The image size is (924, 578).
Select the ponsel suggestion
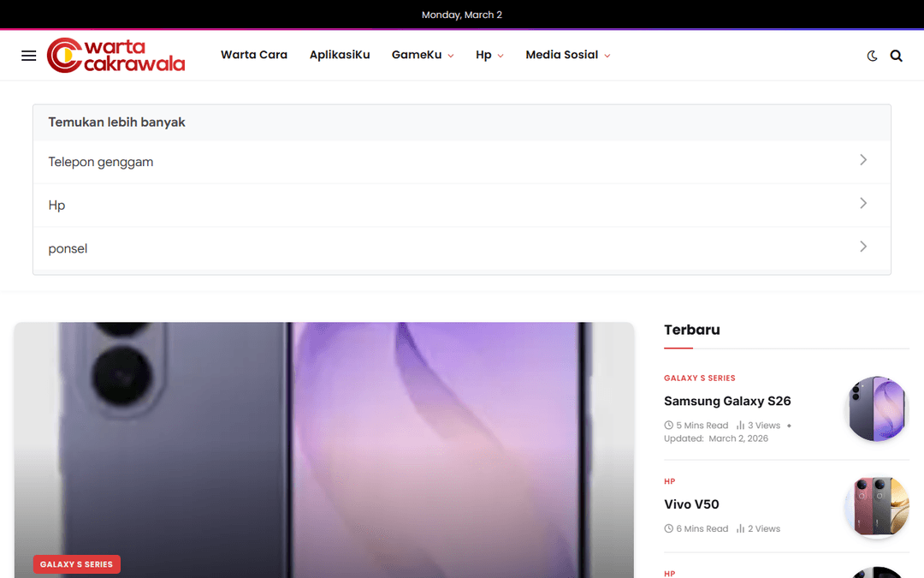(x=462, y=248)
